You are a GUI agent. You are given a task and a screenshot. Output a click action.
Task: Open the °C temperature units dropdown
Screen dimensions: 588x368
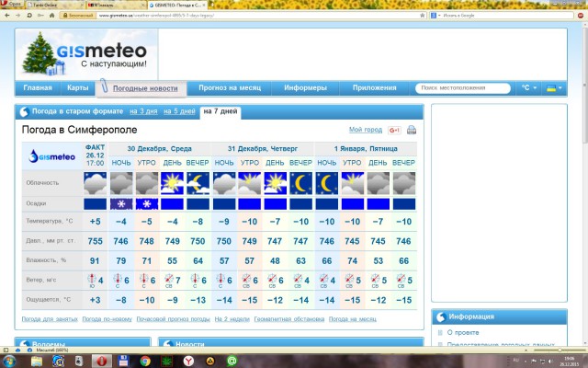528,88
